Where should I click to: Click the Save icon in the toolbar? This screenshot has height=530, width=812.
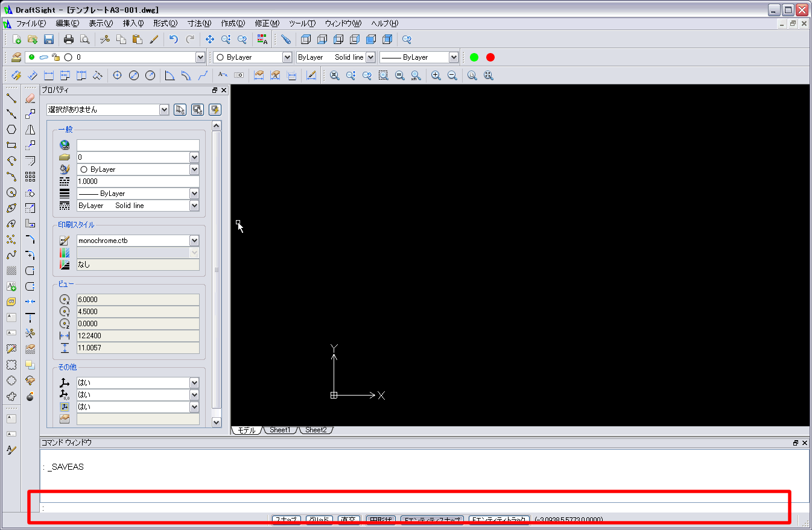(49, 39)
